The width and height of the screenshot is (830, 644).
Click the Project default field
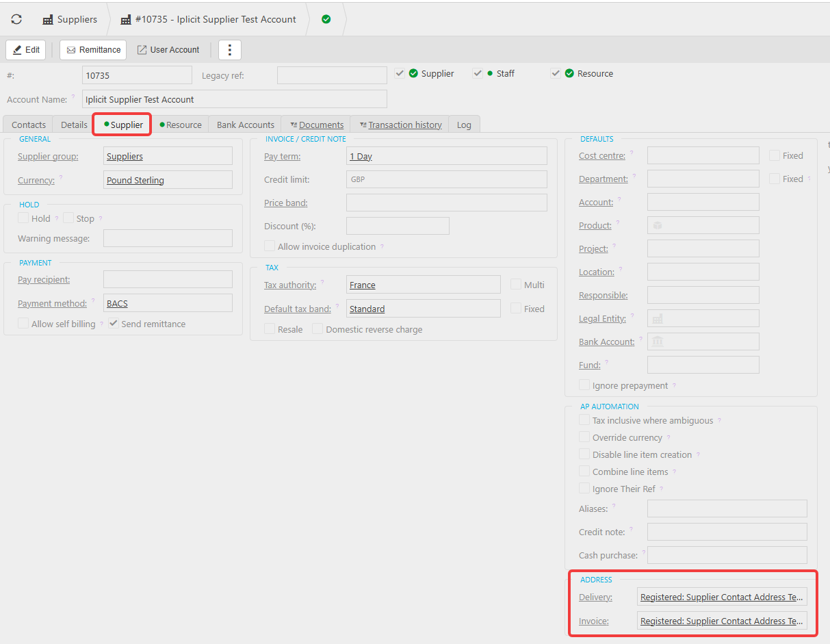(x=703, y=248)
